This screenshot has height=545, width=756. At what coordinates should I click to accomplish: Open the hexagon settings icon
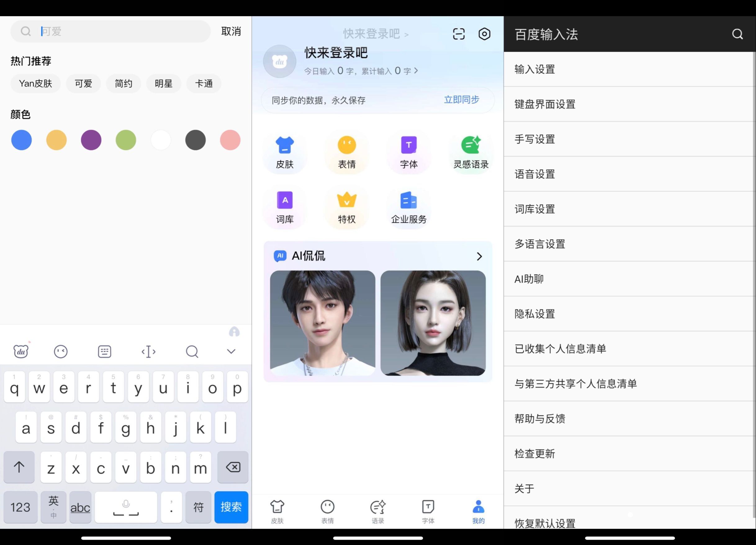pyautogui.click(x=484, y=34)
